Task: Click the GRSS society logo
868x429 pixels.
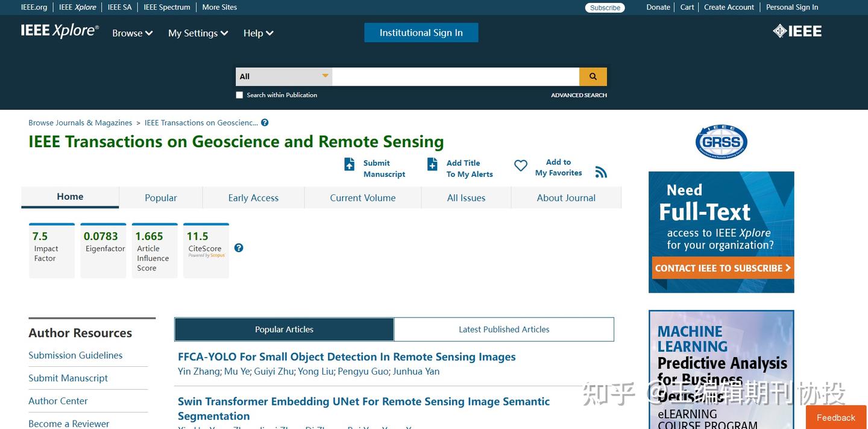Action: pyautogui.click(x=721, y=141)
